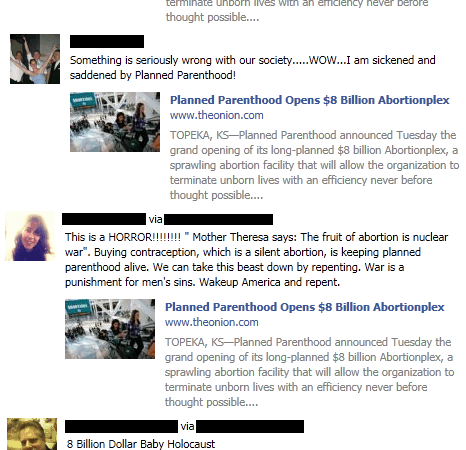Click the redacted name of the first poster

click(107, 42)
